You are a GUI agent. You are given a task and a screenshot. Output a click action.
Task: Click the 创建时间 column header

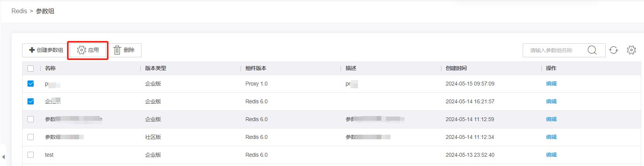456,68
